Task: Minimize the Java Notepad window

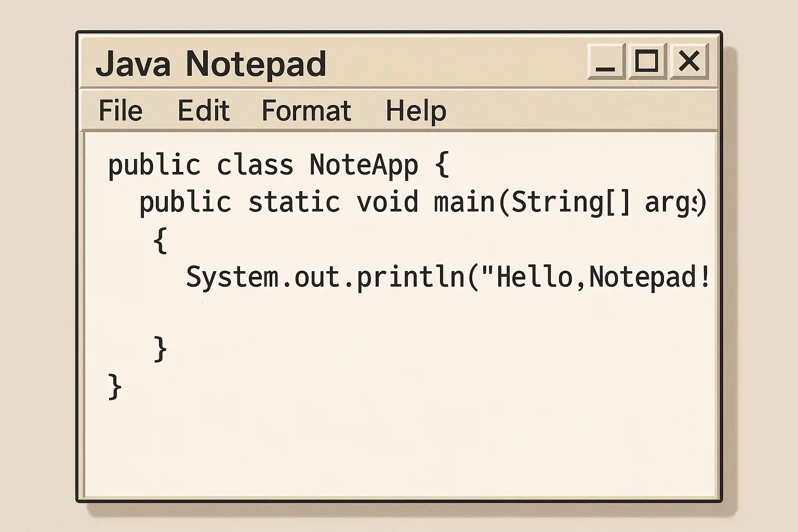Action: [606, 62]
